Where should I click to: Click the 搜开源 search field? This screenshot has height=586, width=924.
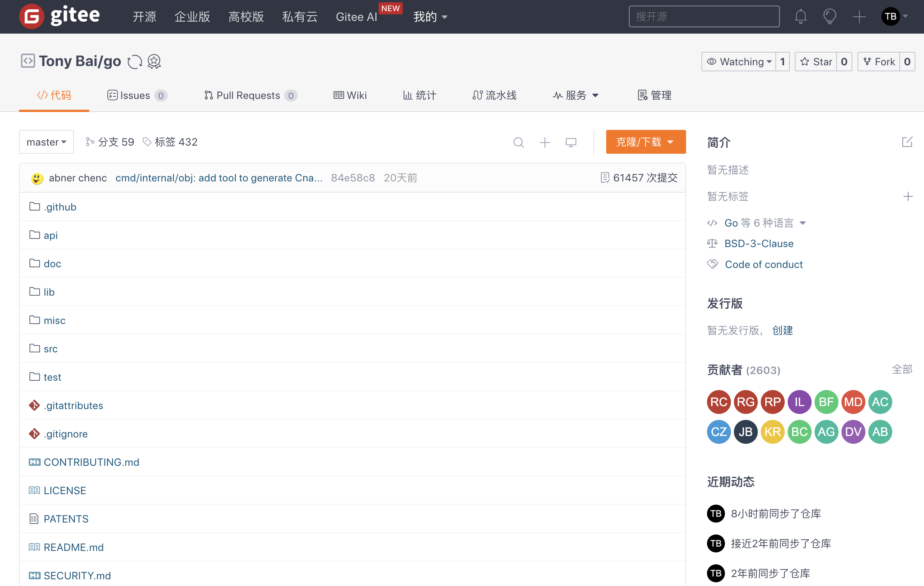704,16
